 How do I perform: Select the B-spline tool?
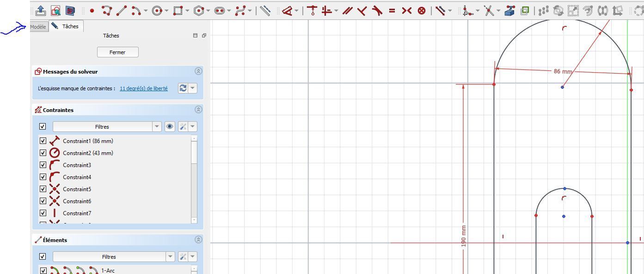tap(240, 10)
